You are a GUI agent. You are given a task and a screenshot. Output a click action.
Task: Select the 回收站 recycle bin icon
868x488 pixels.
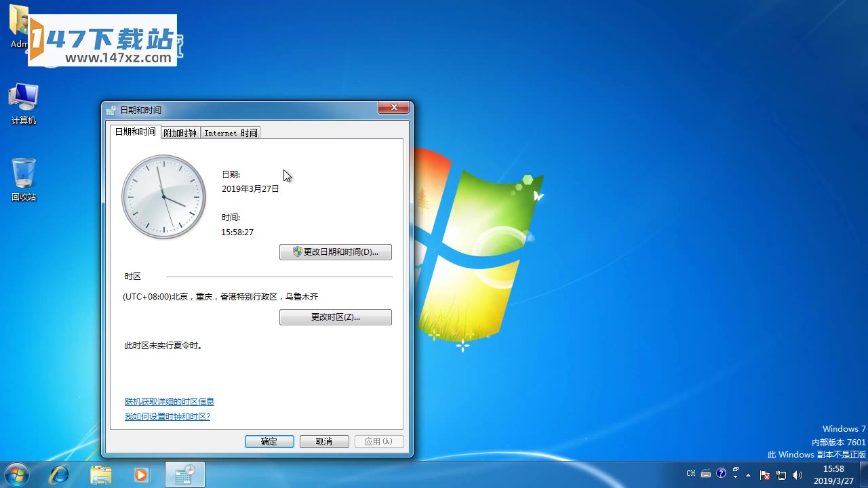point(24,180)
